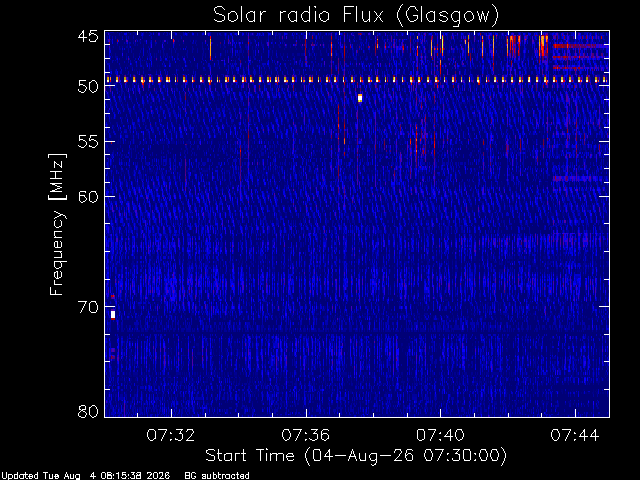Click the 07:44 time axis label
Viewport: 640px width, 480px height.
[575, 436]
